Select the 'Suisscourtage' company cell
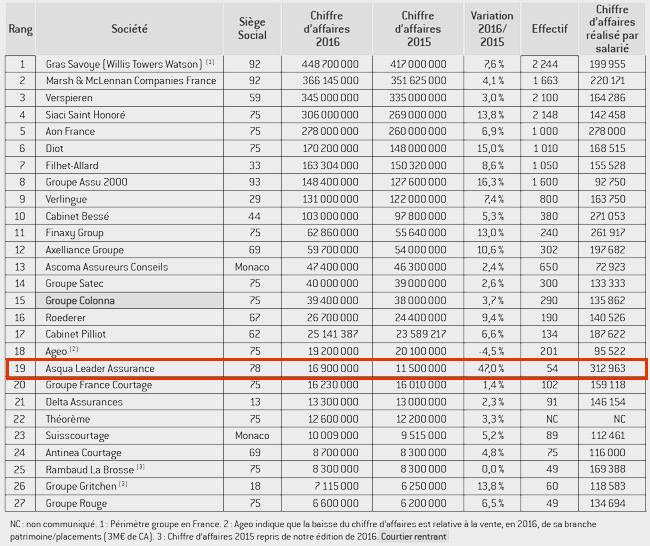Image resolution: width=650 pixels, height=546 pixels. click(x=129, y=435)
